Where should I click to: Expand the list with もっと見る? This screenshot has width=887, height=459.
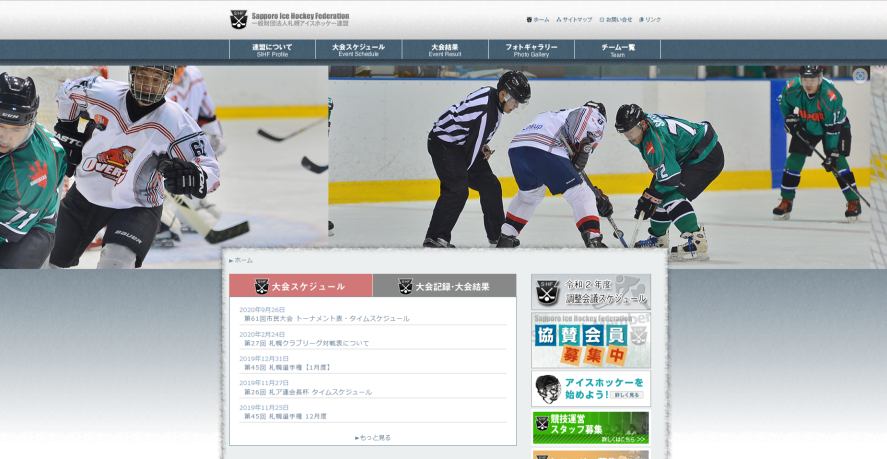click(x=373, y=437)
